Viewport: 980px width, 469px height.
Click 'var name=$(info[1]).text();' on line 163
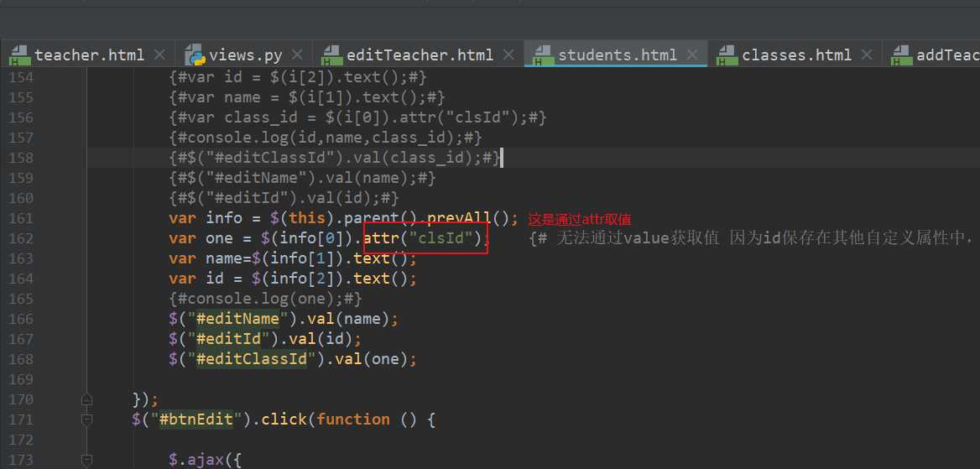[293, 258]
